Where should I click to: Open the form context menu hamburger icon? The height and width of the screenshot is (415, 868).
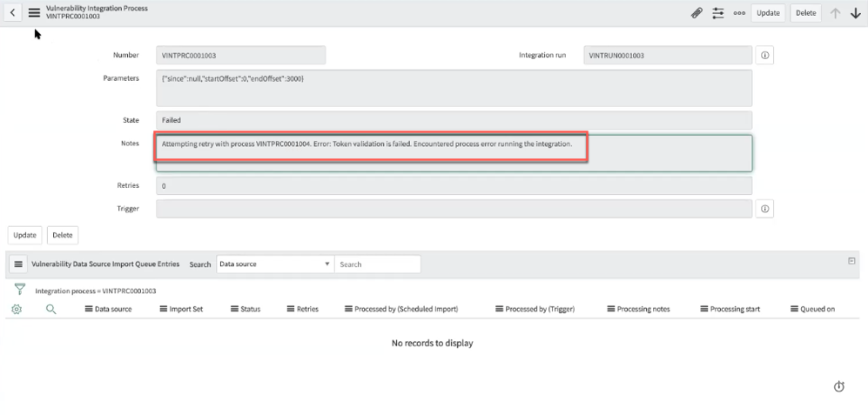pyautogui.click(x=34, y=13)
